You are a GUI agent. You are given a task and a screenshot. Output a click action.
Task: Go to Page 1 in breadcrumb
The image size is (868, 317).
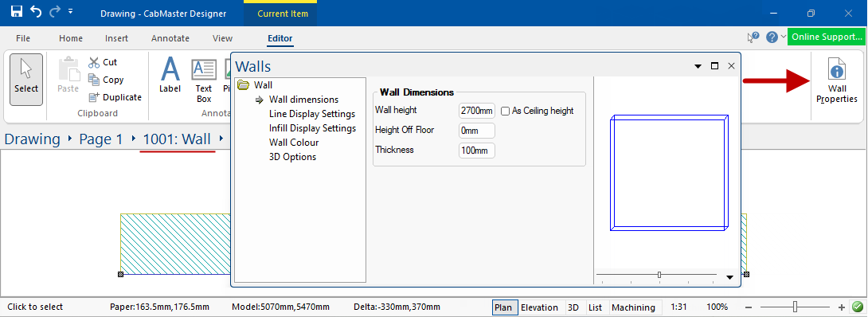pyautogui.click(x=101, y=139)
